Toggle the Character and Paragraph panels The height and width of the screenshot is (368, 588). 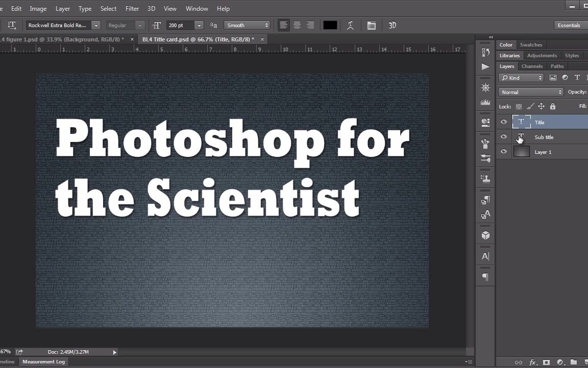pyautogui.click(x=371, y=25)
